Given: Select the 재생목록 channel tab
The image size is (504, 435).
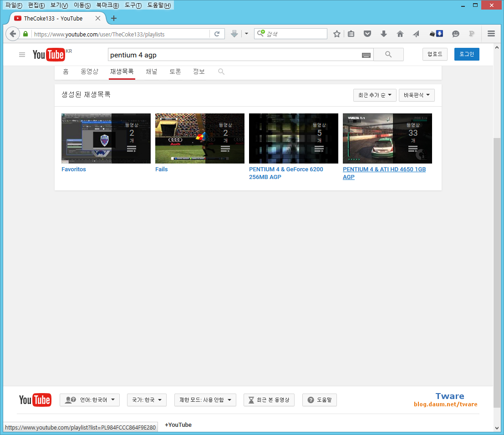Looking at the screenshot, I should (x=122, y=72).
